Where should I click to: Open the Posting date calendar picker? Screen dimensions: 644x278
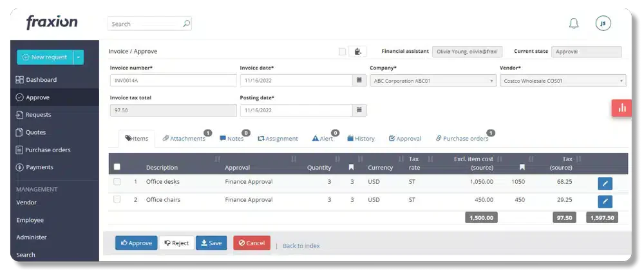359,110
